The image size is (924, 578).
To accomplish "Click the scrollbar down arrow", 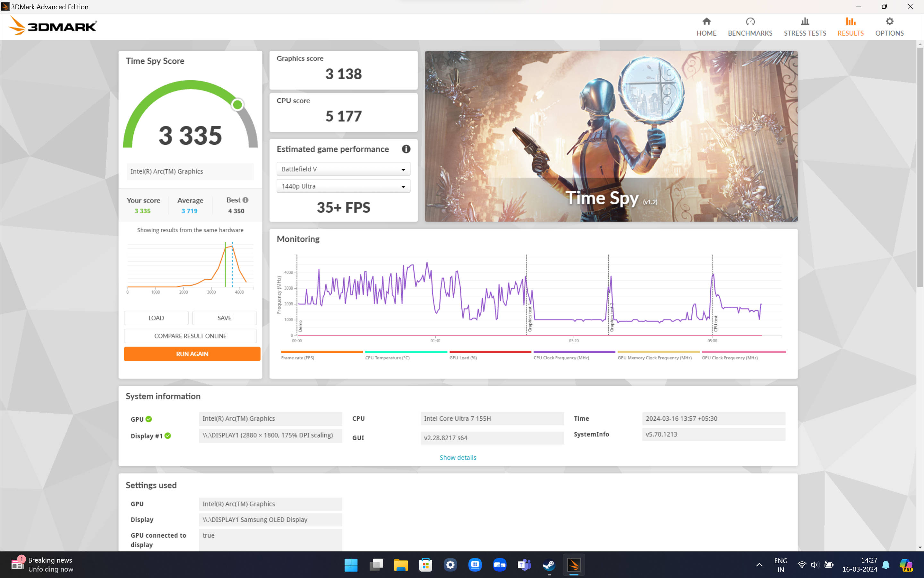I will pyautogui.click(x=920, y=547).
